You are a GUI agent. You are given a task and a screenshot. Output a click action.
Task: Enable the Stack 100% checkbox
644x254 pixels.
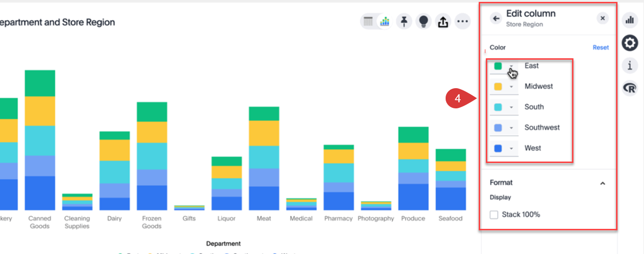click(494, 215)
